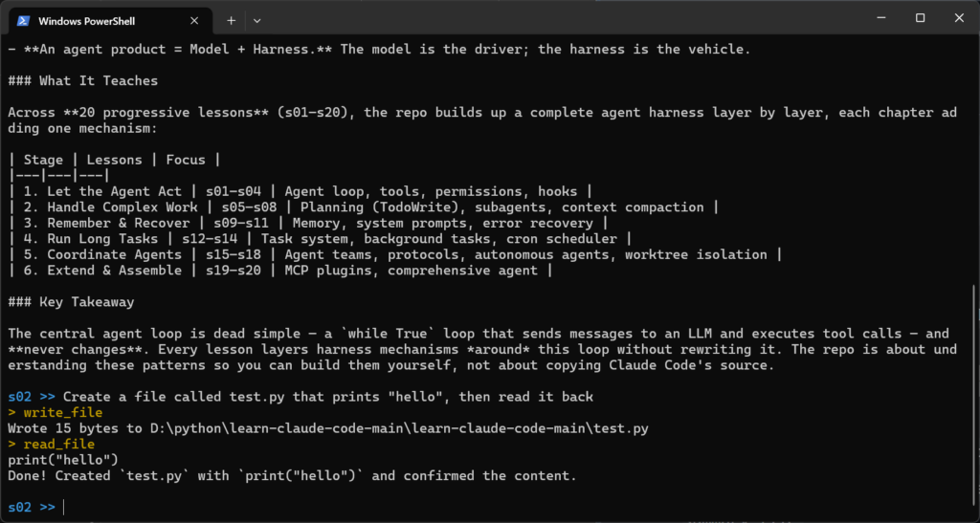Close the terminal window

pyautogui.click(x=959, y=19)
